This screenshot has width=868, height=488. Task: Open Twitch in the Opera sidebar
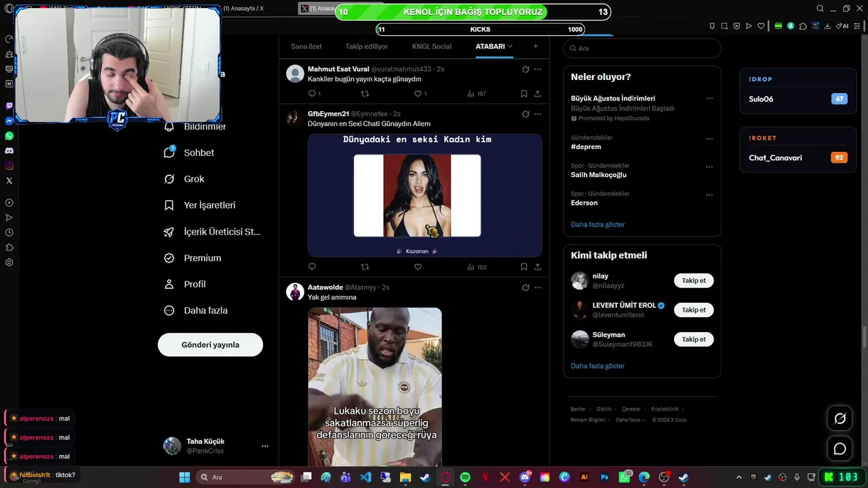click(x=9, y=106)
